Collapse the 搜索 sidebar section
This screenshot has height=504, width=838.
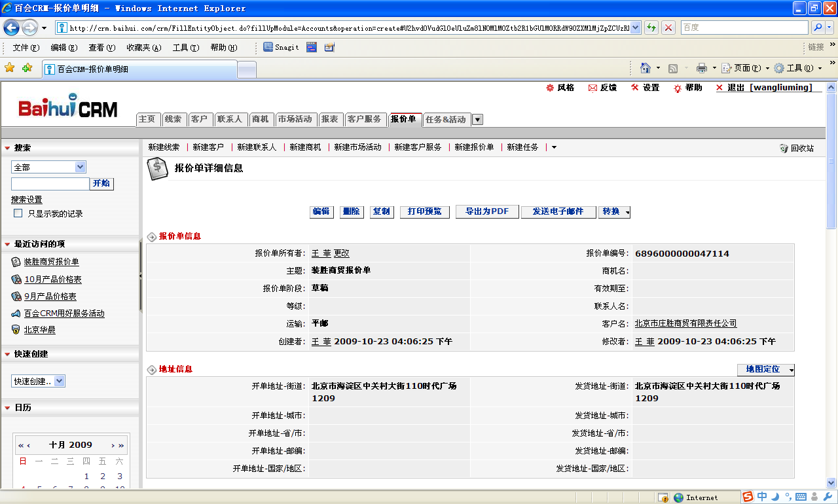point(7,149)
